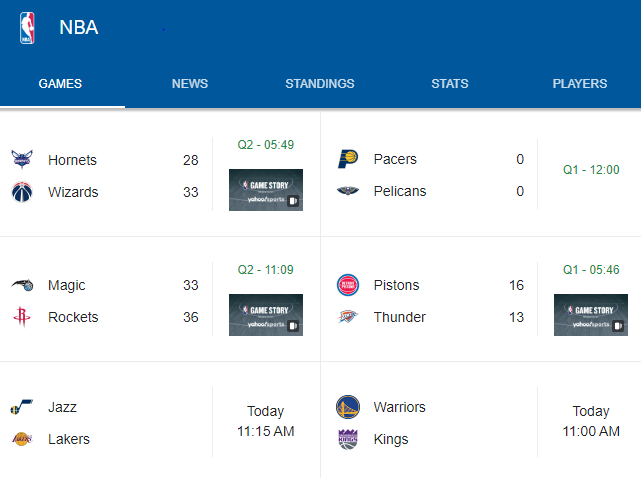
Task: Switch to the News tab
Action: click(x=190, y=84)
